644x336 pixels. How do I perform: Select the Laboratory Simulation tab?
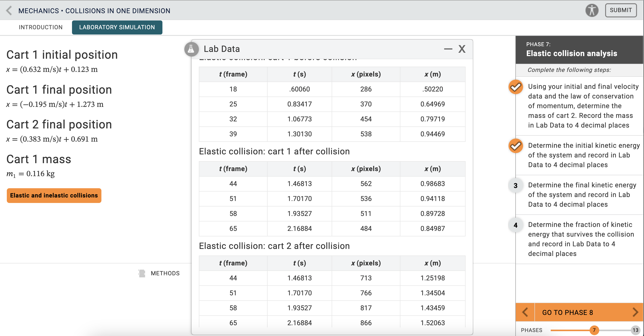point(117,27)
